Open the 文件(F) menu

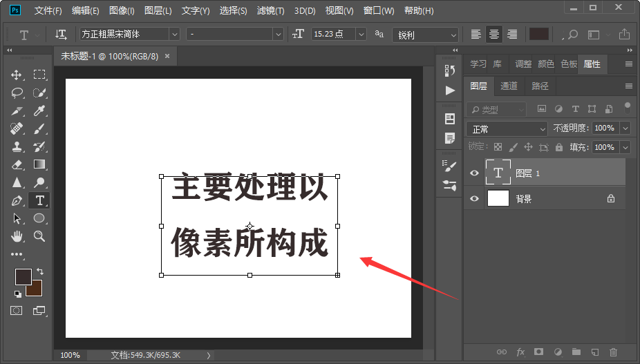pos(48,10)
